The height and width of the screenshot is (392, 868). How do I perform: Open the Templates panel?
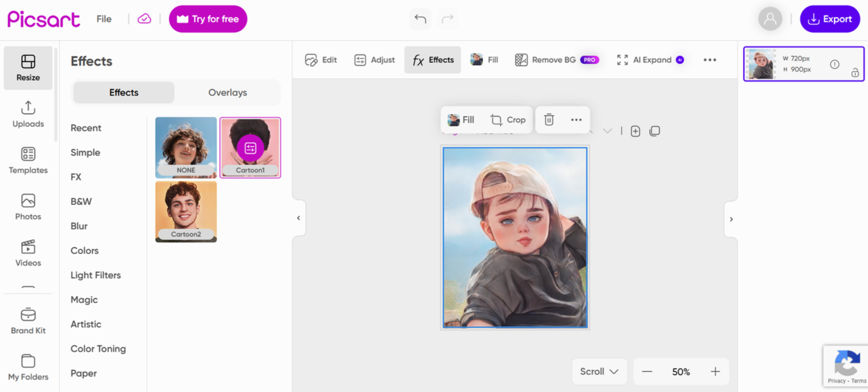[28, 160]
